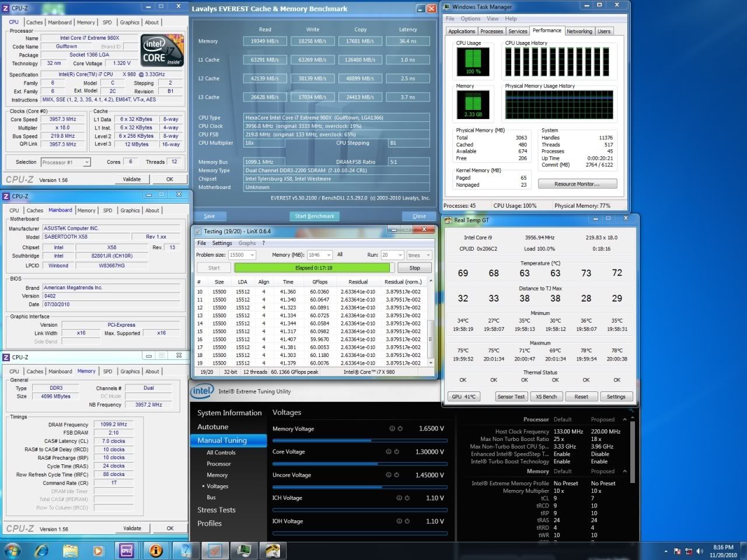Click the volume speaker icon in the system tray
The height and width of the screenshot is (560, 747).
[x=700, y=551]
